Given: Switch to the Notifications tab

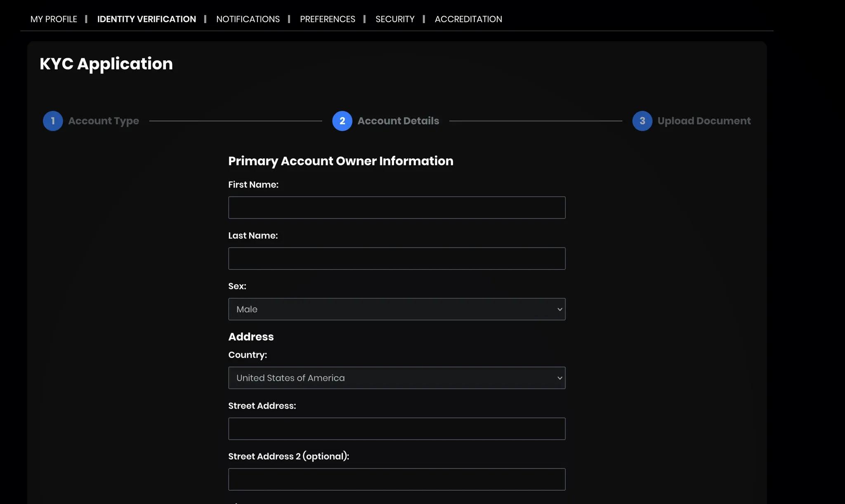Looking at the screenshot, I should (x=248, y=19).
